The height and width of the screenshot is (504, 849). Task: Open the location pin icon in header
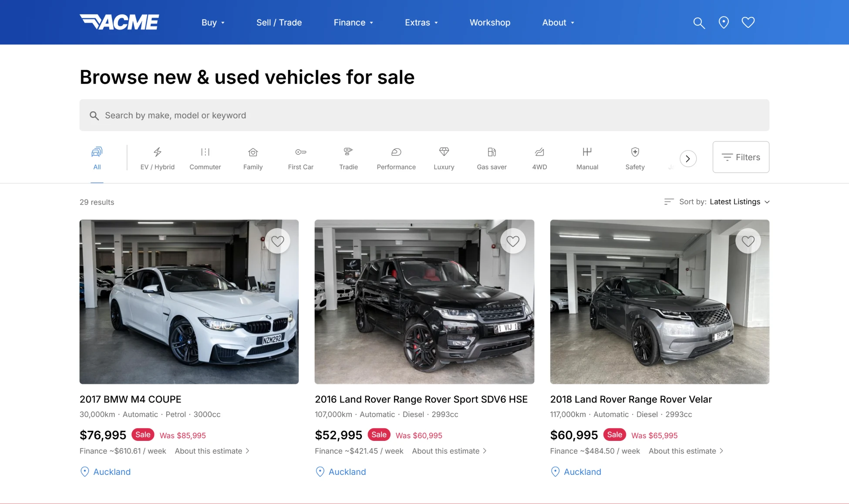[724, 23]
